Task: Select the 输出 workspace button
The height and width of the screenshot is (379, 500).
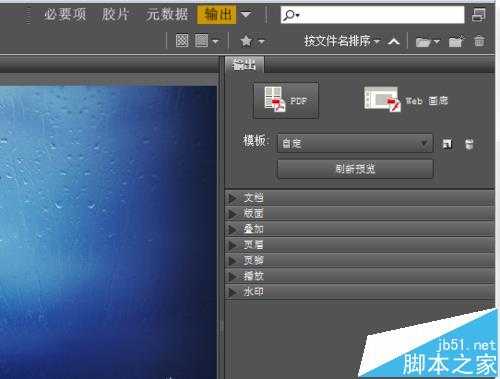Action: coord(217,15)
